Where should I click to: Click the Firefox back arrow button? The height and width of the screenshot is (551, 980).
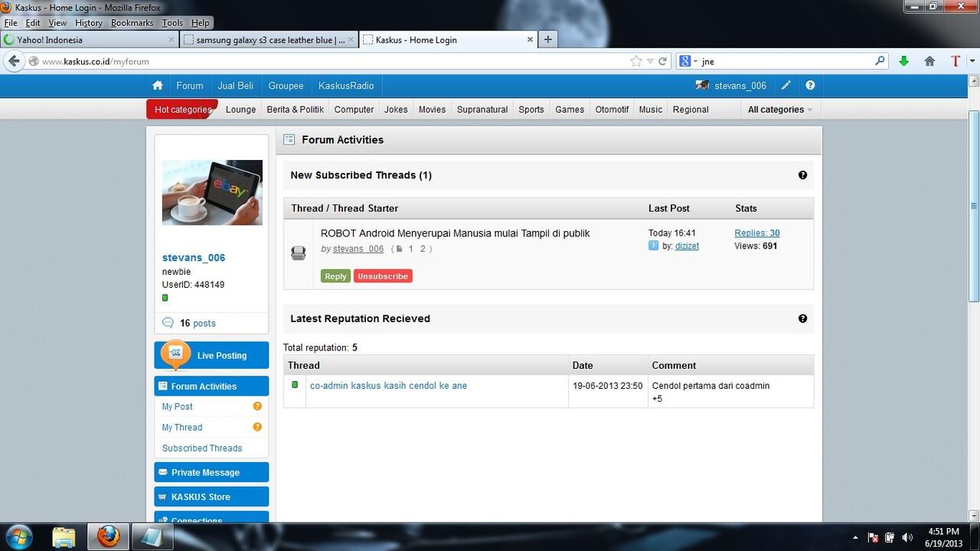13,61
